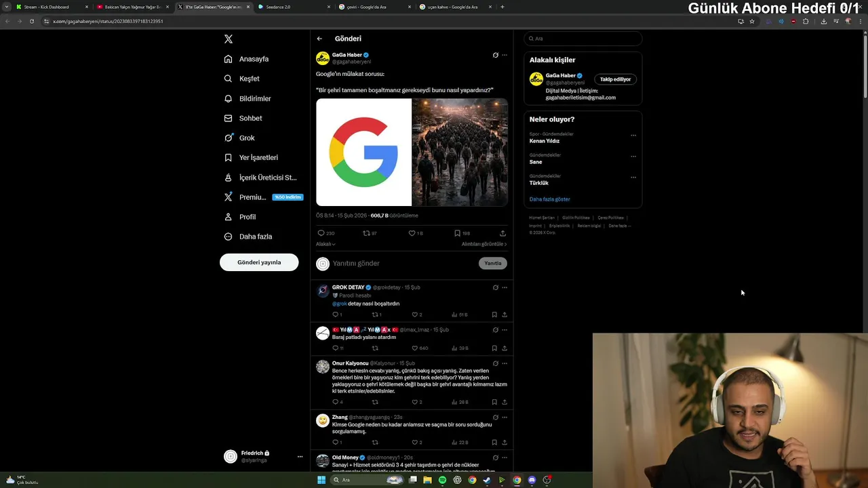Screen dimensions: 868x488
Task: Open a new browser tab
Action: click(x=502, y=7)
